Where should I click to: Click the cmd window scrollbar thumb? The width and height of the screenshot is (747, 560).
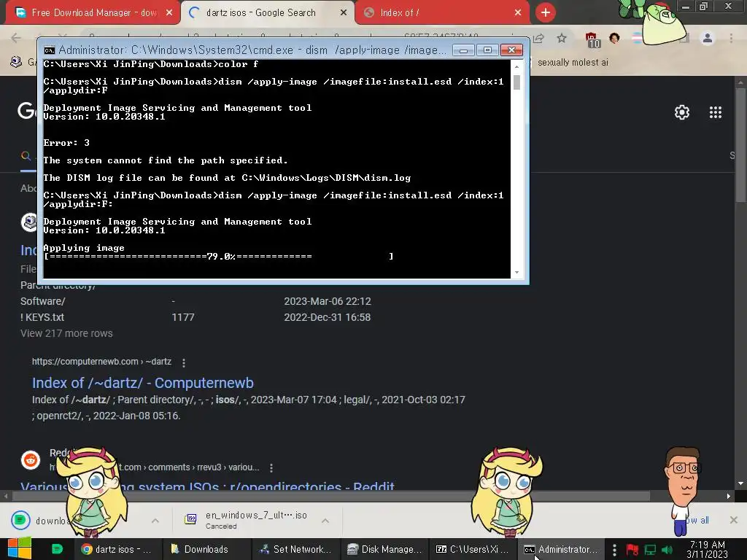tap(516, 82)
